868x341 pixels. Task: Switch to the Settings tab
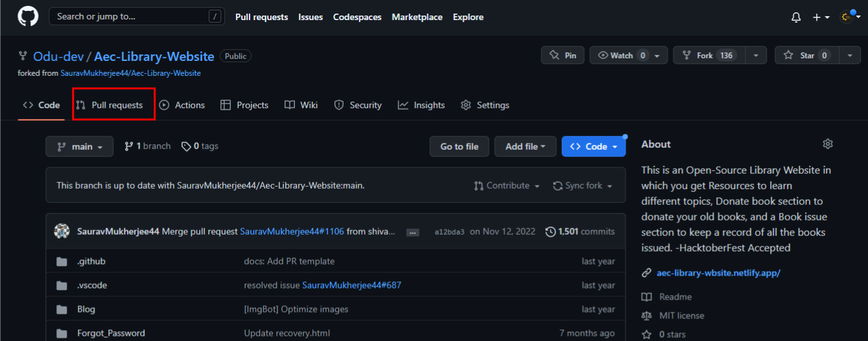point(485,105)
